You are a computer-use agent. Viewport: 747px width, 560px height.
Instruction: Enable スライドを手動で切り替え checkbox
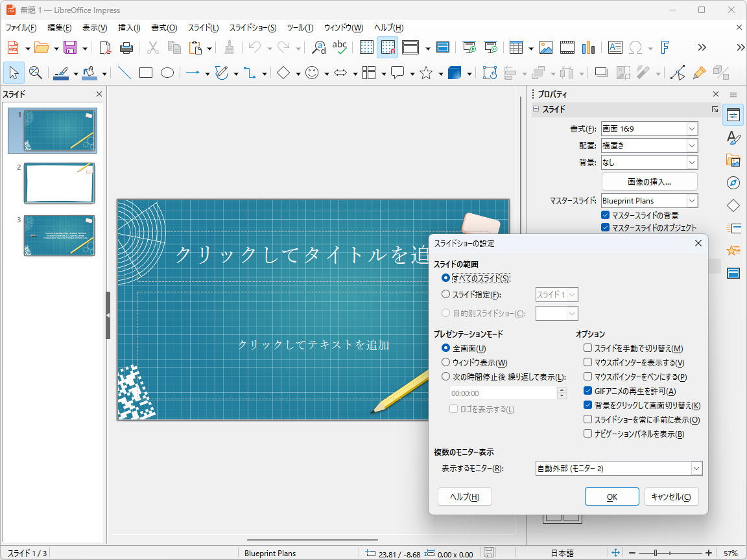click(587, 348)
